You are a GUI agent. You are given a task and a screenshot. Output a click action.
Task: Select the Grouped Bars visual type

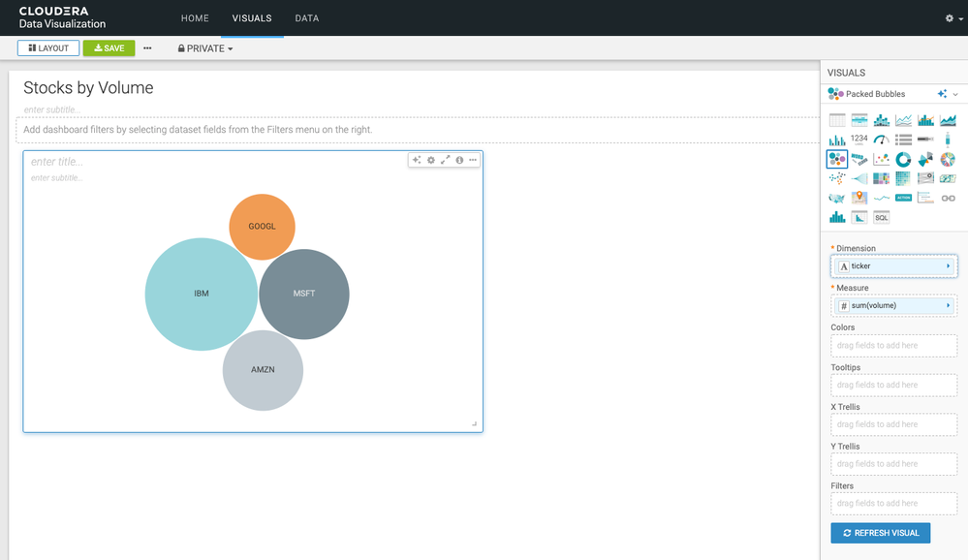[837, 140]
